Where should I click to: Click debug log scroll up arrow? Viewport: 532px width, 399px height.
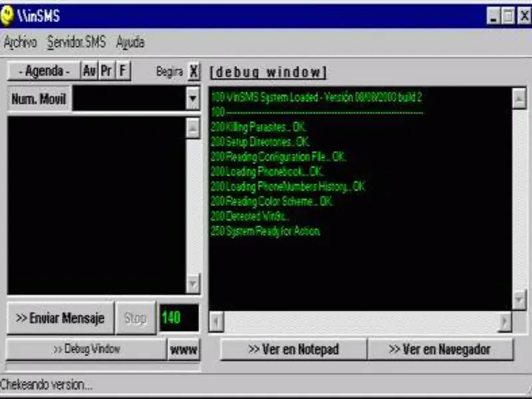(x=519, y=98)
